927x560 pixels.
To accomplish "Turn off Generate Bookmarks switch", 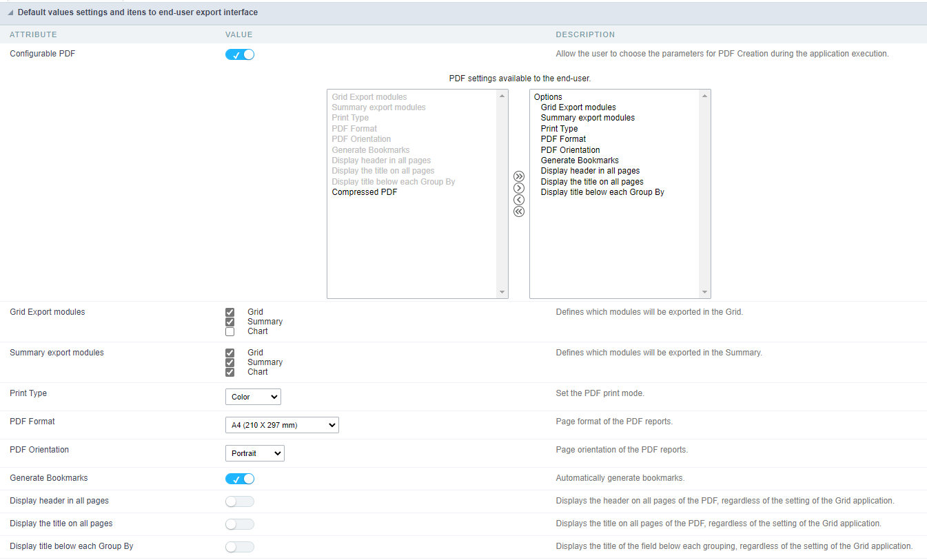I will pos(240,479).
